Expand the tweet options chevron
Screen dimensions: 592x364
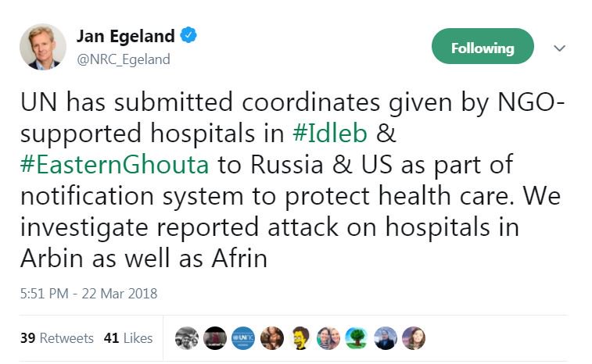click(x=559, y=48)
